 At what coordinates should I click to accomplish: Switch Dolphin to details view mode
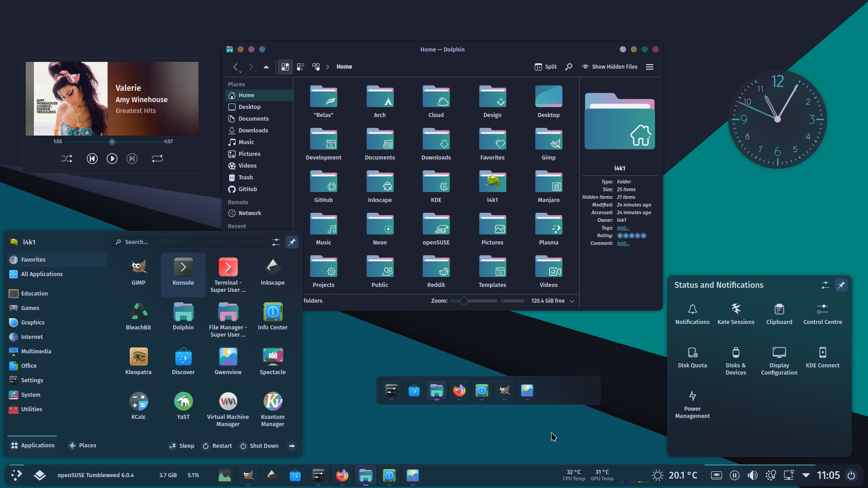(x=316, y=67)
